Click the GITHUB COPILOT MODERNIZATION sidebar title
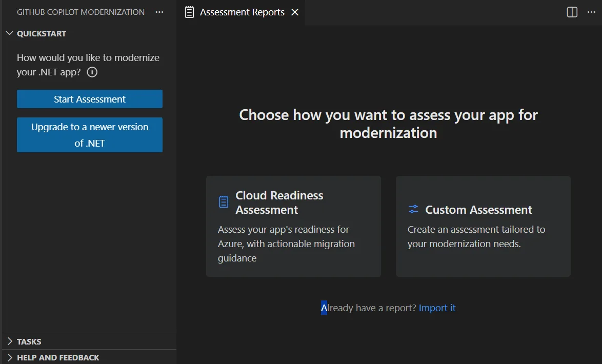The height and width of the screenshot is (364, 602). tap(80, 12)
